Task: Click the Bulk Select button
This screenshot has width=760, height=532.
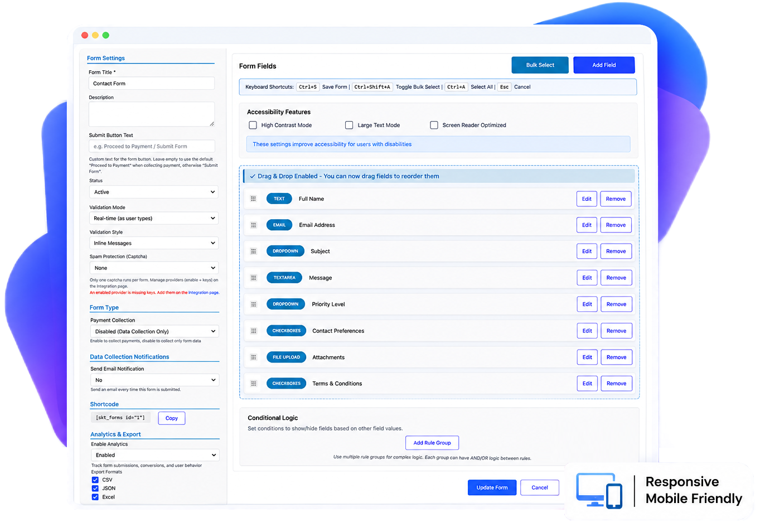Action: 540,65
